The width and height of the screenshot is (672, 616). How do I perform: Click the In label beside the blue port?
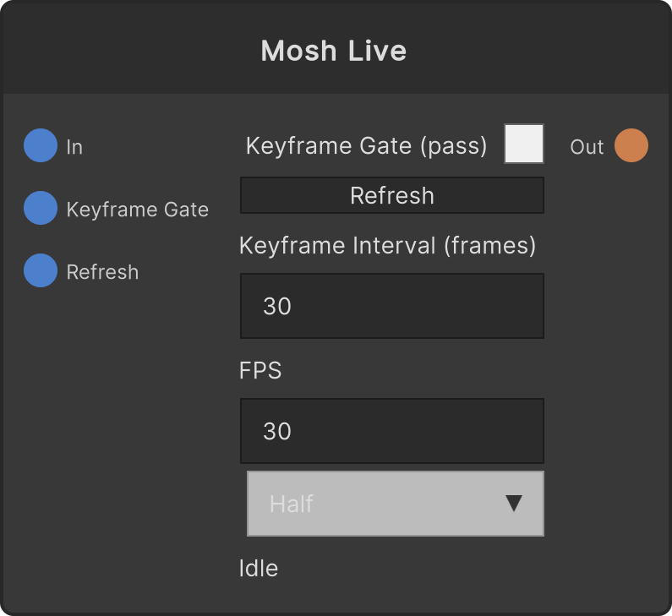point(74,147)
